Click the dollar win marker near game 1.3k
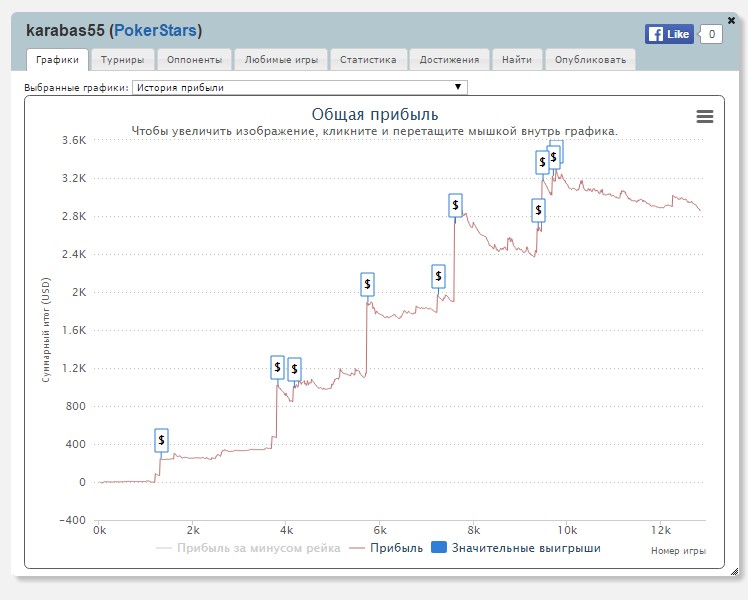Image resolution: width=748 pixels, height=600 pixels. [x=162, y=440]
